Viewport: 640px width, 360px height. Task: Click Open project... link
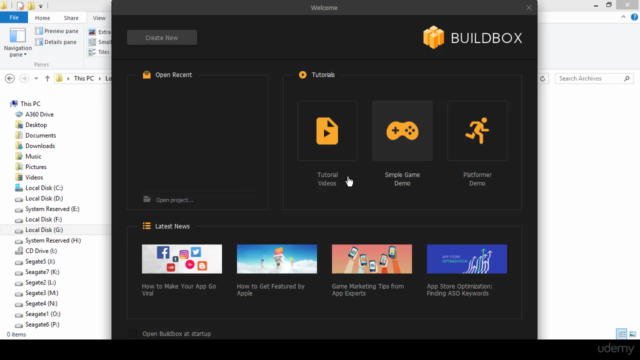[x=175, y=200]
